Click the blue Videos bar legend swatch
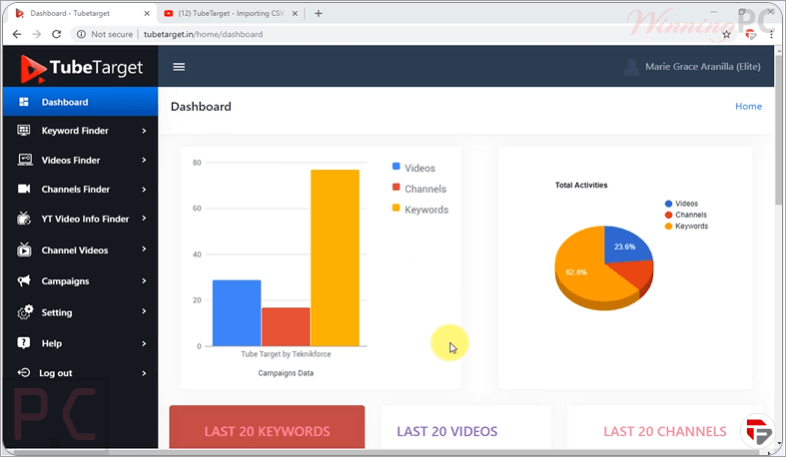Image resolution: width=786 pixels, height=457 pixels. 396,166
